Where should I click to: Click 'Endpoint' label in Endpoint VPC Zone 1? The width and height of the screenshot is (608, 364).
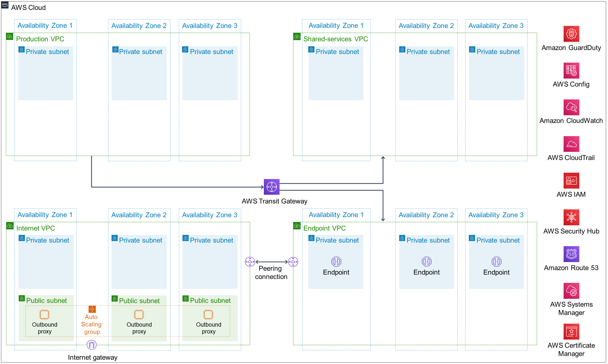tap(336, 272)
